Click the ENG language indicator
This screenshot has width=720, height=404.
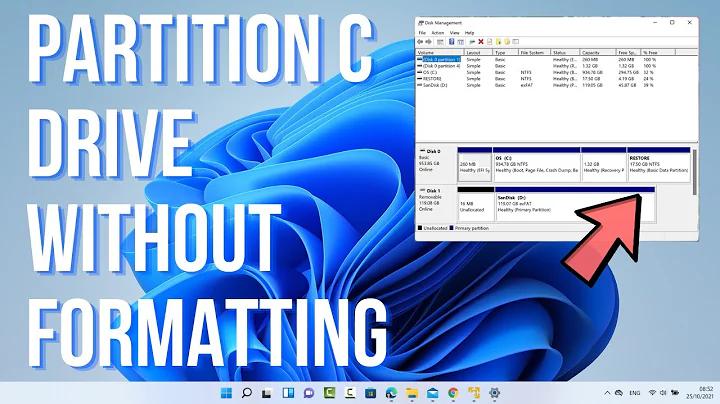[x=635, y=393]
